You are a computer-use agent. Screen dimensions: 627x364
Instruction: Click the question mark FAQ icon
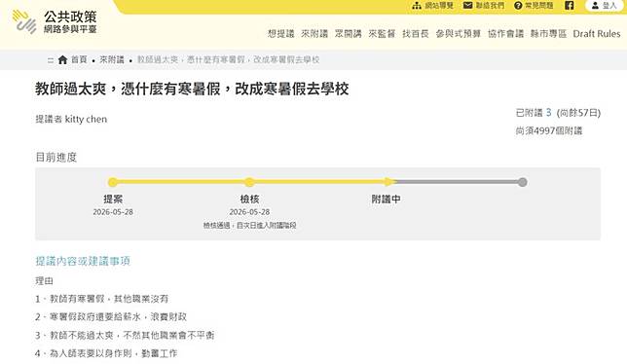(x=518, y=6)
